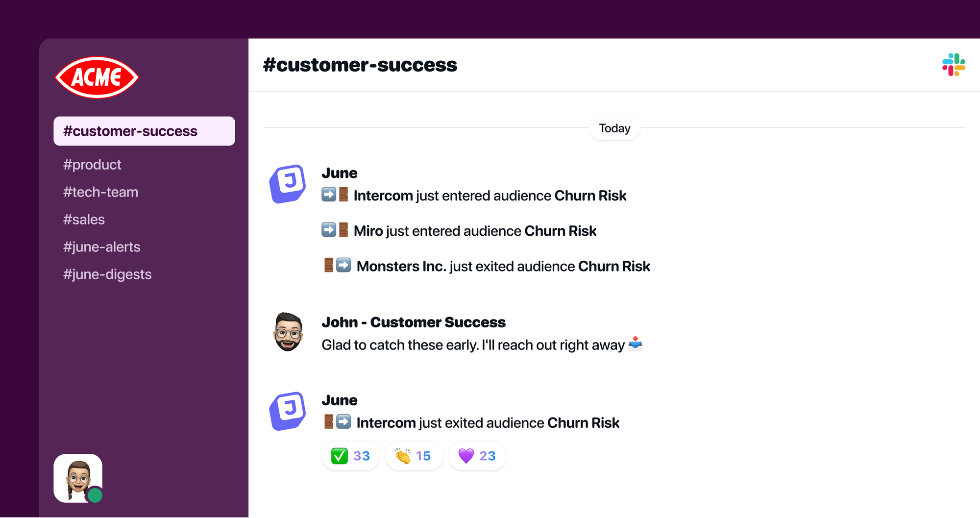Image resolution: width=980 pixels, height=518 pixels.
Task: Select the #customer-success channel in sidebar
Action: pyautogui.click(x=144, y=131)
